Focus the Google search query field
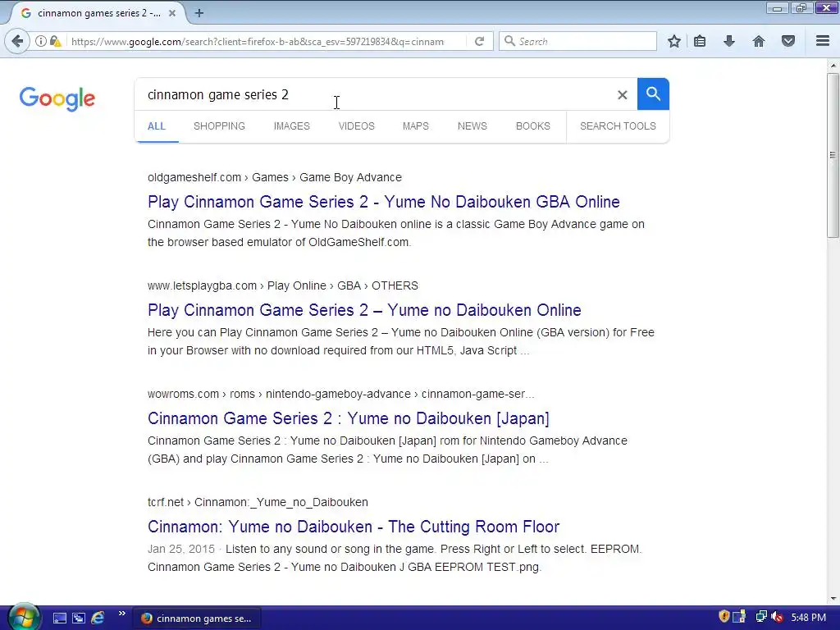840x630 pixels. coord(375,95)
